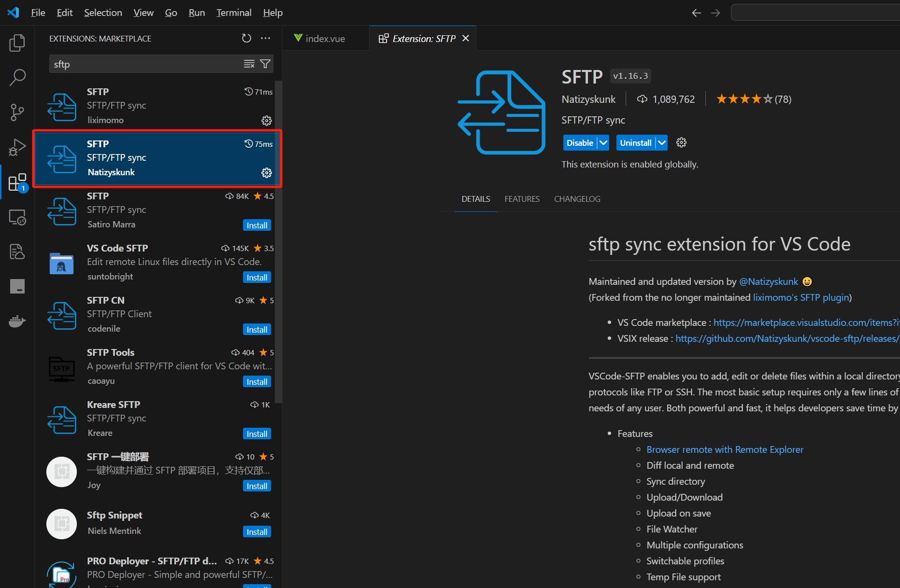900x588 pixels.
Task: Open manage gear for Natizyskunk SFTP row
Action: click(267, 172)
